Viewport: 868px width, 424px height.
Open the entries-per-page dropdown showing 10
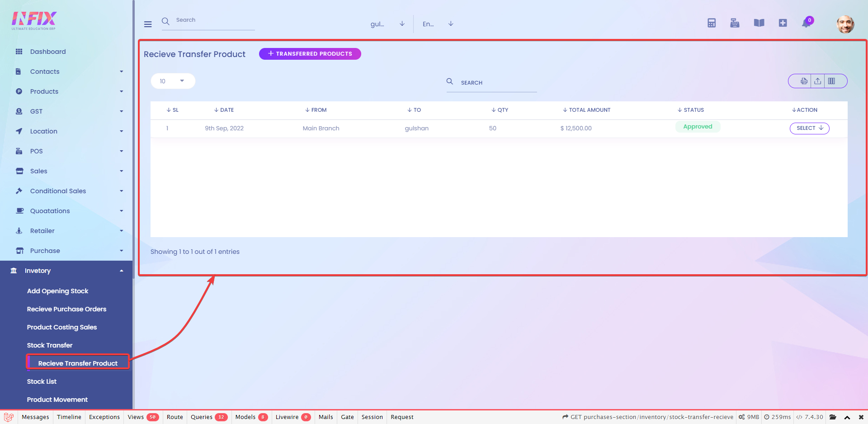pyautogui.click(x=173, y=81)
